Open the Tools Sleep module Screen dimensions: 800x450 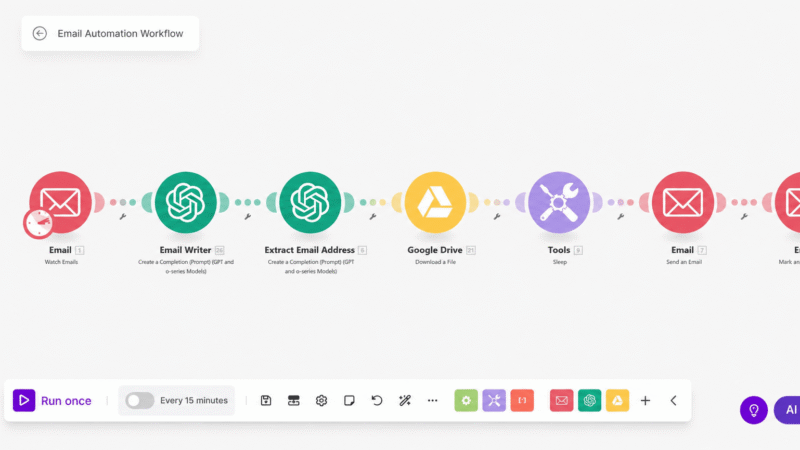(x=559, y=203)
